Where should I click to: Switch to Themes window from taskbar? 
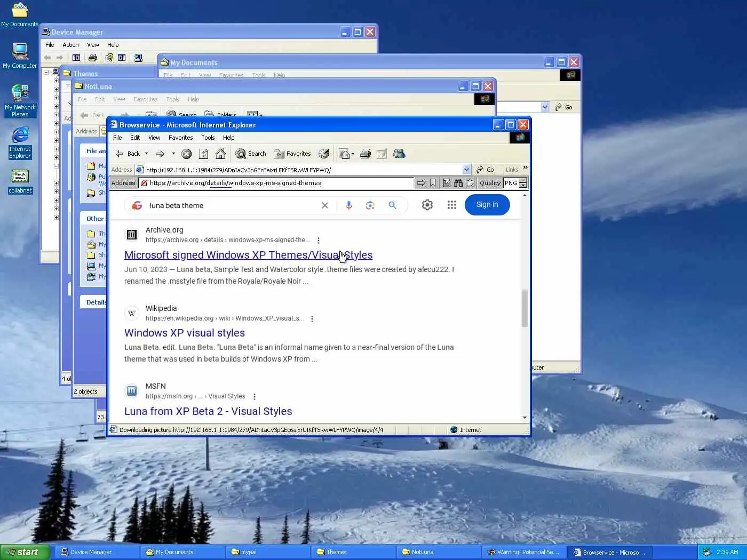[x=353, y=552]
